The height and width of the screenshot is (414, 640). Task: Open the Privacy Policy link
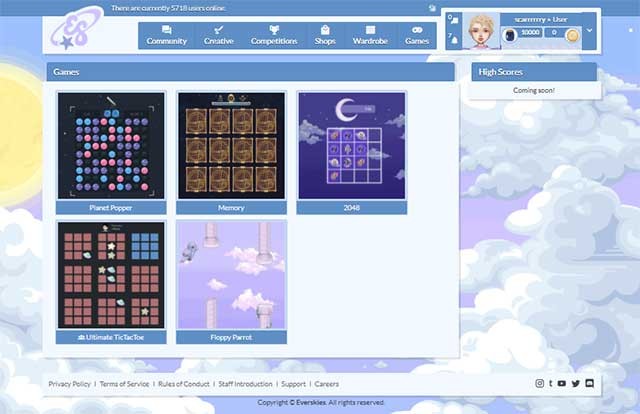click(69, 384)
